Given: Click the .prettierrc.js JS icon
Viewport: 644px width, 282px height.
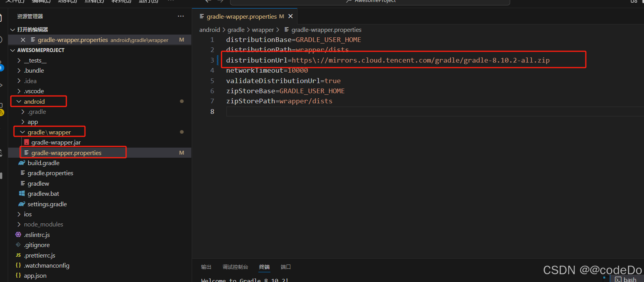Looking at the screenshot, I should (x=18, y=255).
